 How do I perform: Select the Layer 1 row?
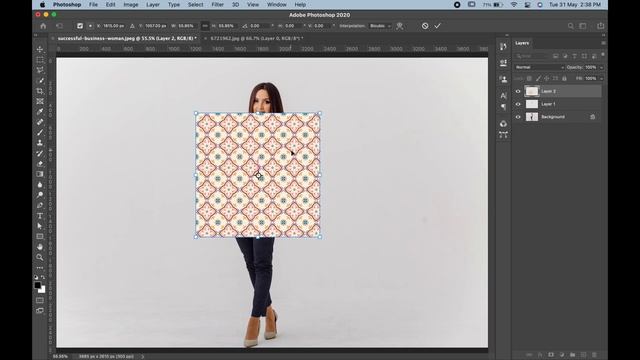point(558,104)
